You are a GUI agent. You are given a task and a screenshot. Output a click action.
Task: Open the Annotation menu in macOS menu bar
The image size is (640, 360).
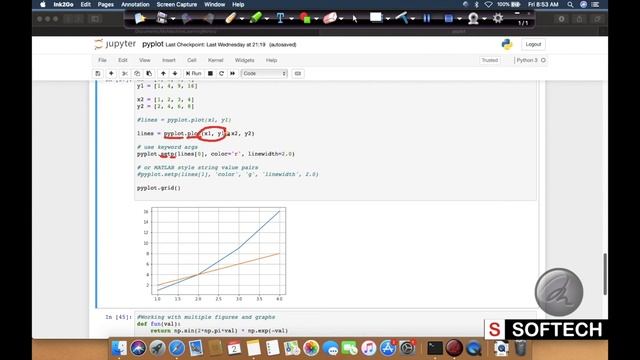[x=135, y=4]
